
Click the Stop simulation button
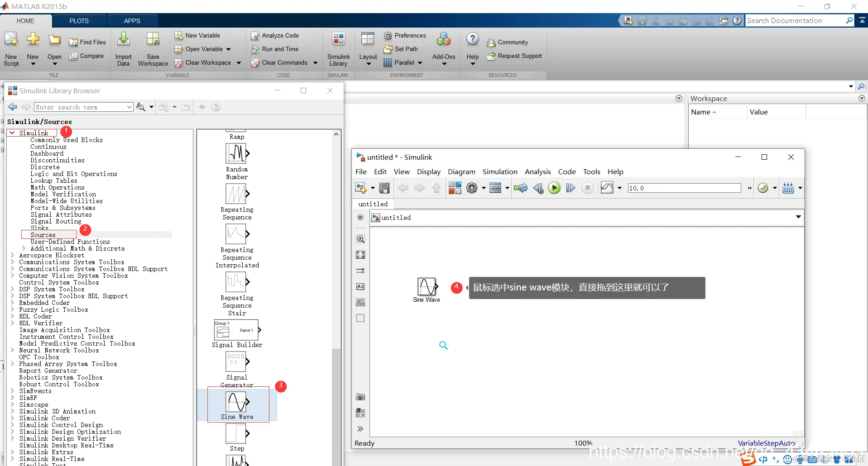tap(588, 188)
